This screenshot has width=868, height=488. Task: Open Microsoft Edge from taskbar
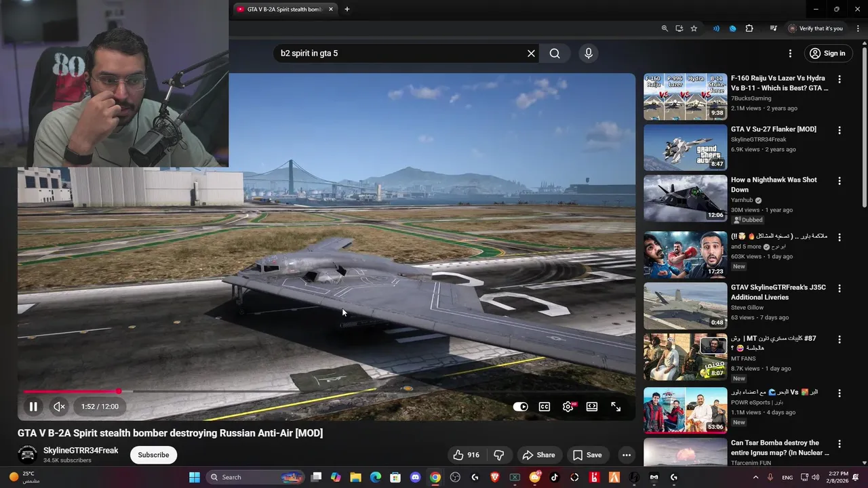tap(375, 477)
